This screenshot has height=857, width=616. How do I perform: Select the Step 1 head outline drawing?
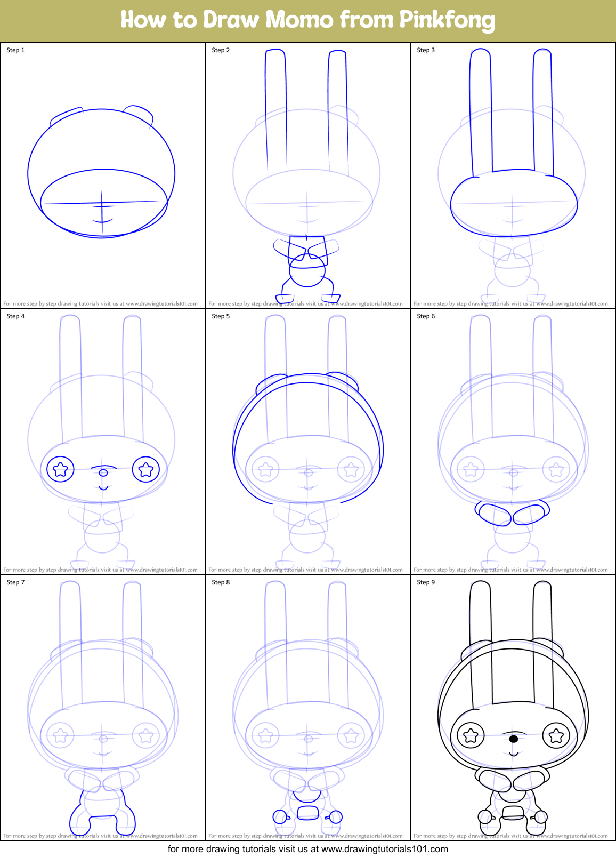(101, 171)
